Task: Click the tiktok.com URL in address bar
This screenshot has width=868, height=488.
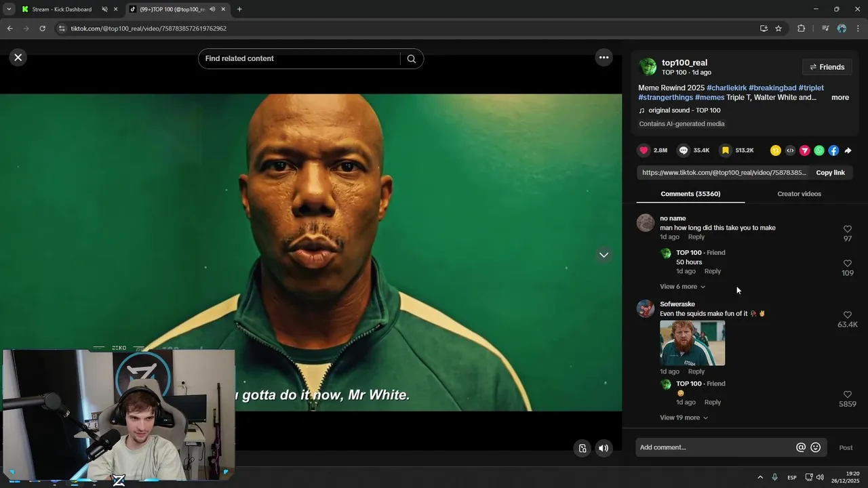Action: [x=149, y=28]
